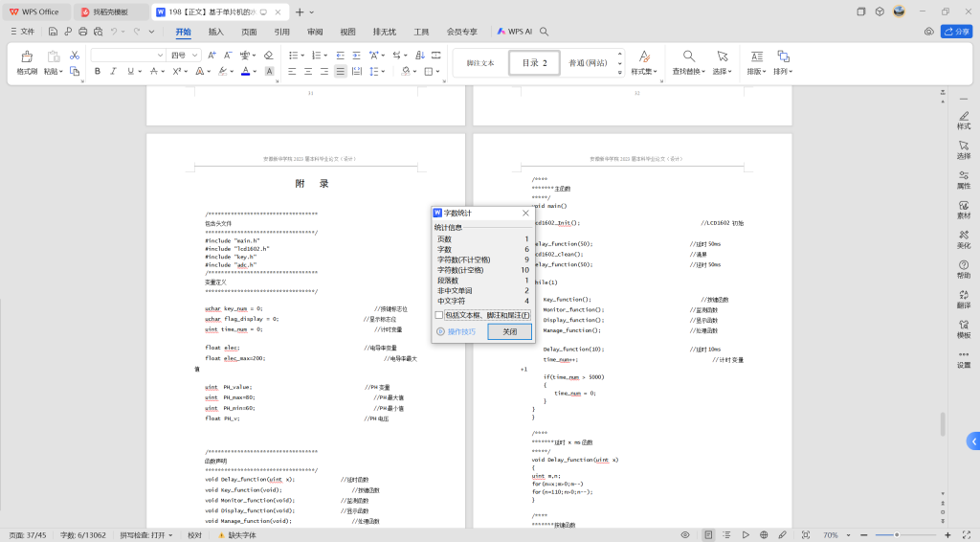Click the print icon in quick toolbar
Viewport: 980px width, 542px height.
[83, 32]
